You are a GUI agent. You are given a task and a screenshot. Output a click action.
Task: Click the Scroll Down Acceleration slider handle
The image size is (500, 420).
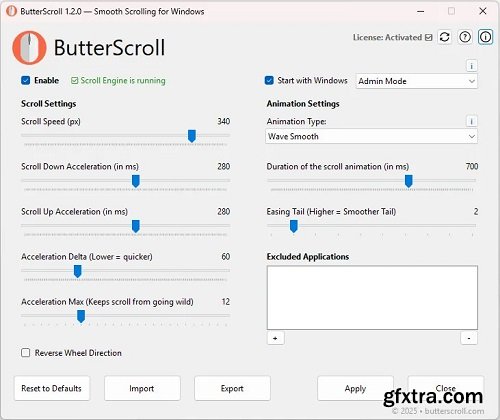136,181
